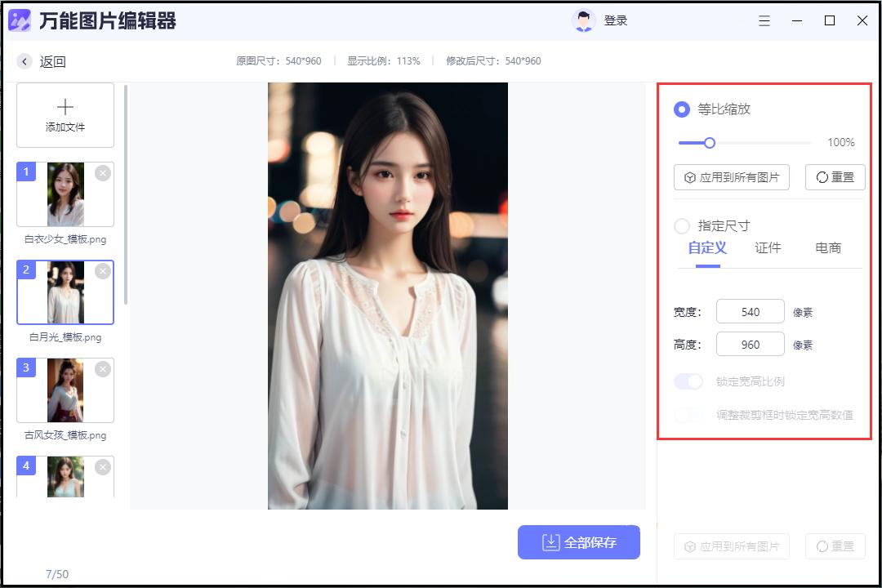Viewport: 882px width, 588px height.
Task: Select thumbnail 1 白衣少女_模板.png
Action: click(65, 194)
